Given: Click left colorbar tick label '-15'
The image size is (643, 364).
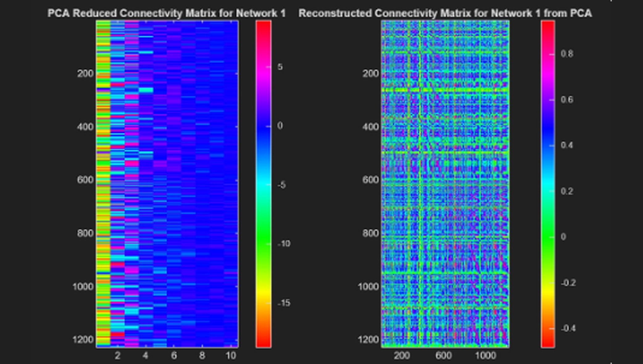Looking at the screenshot, I should [x=284, y=303].
